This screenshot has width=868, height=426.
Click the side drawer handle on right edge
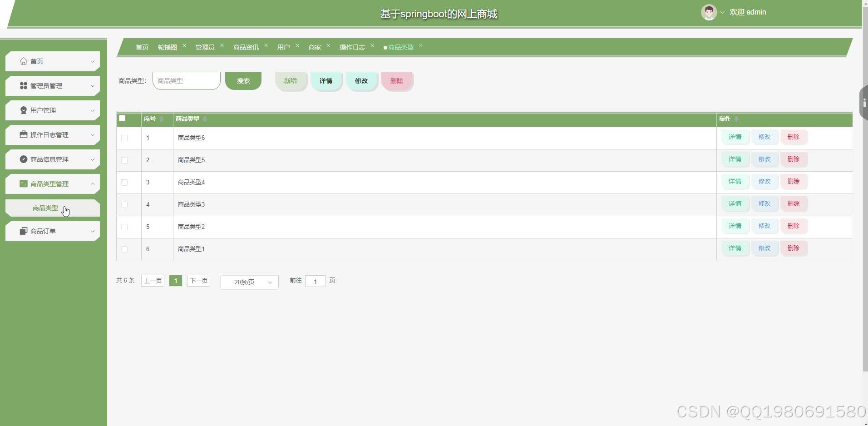864,103
